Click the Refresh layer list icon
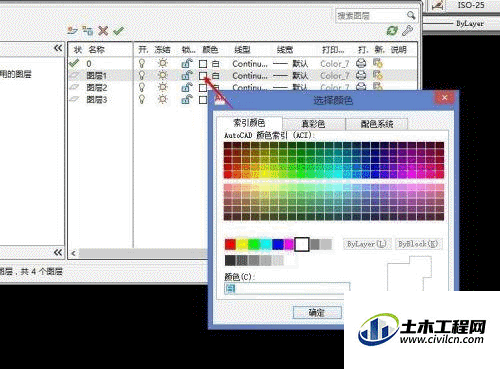 click(392, 31)
